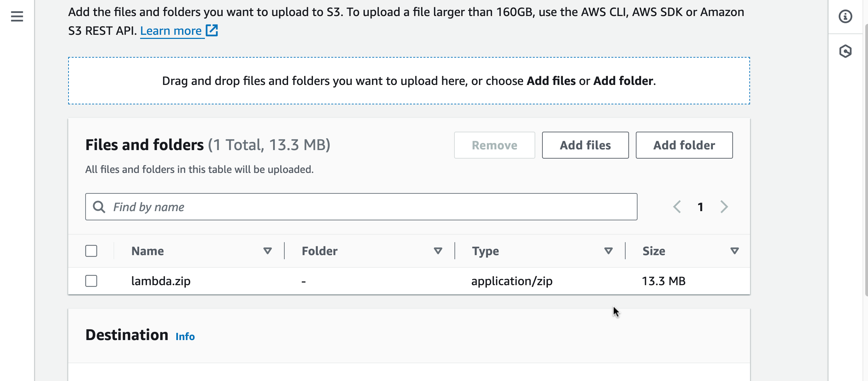Focus the Find by name search field
Screen dimensions: 868x381
[372, 207]
